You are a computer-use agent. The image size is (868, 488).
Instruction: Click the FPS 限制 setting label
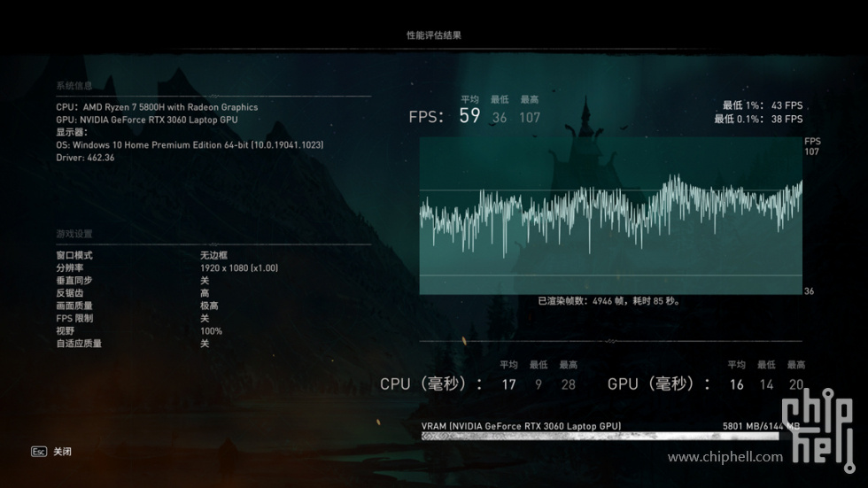pos(74,318)
